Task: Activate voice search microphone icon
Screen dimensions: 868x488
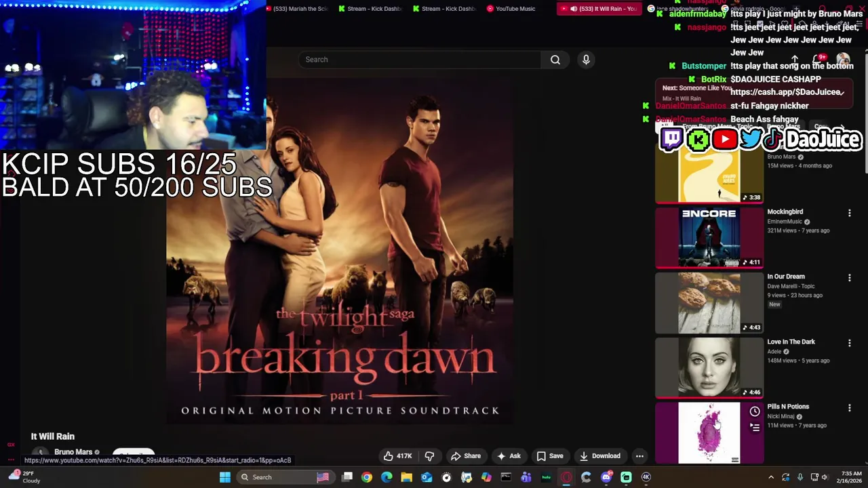Action: pos(586,60)
